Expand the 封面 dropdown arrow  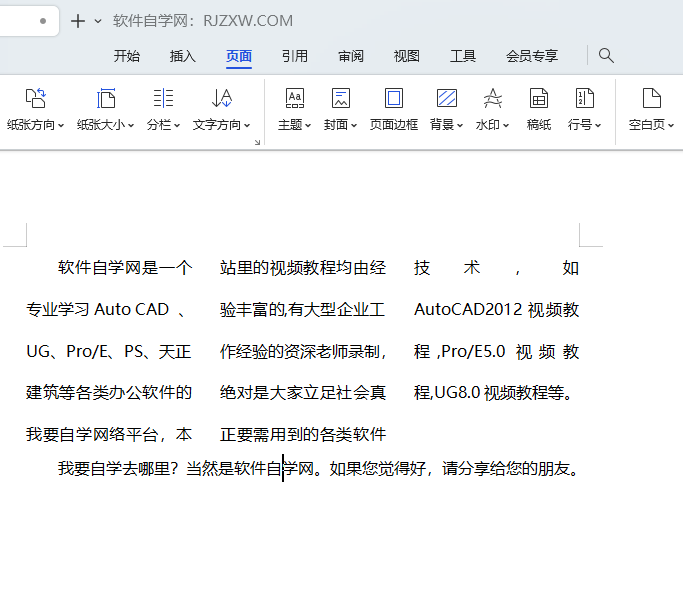[354, 125]
